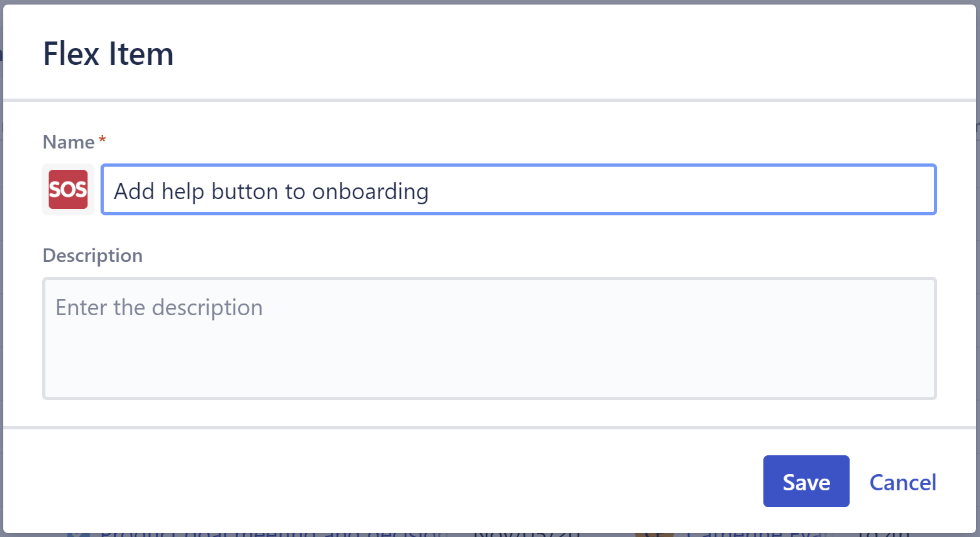
Task: Click the word 'Add' in the Name field
Action: [134, 191]
